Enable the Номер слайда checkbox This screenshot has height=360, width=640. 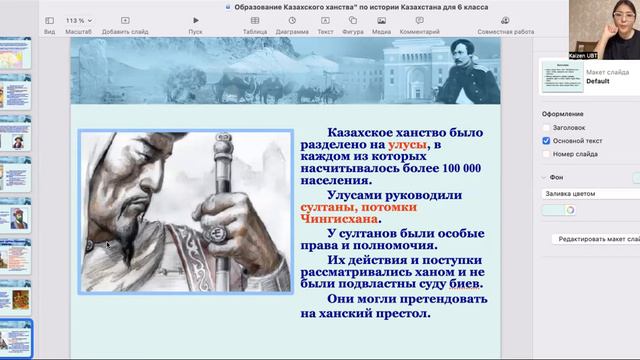pyautogui.click(x=546, y=154)
